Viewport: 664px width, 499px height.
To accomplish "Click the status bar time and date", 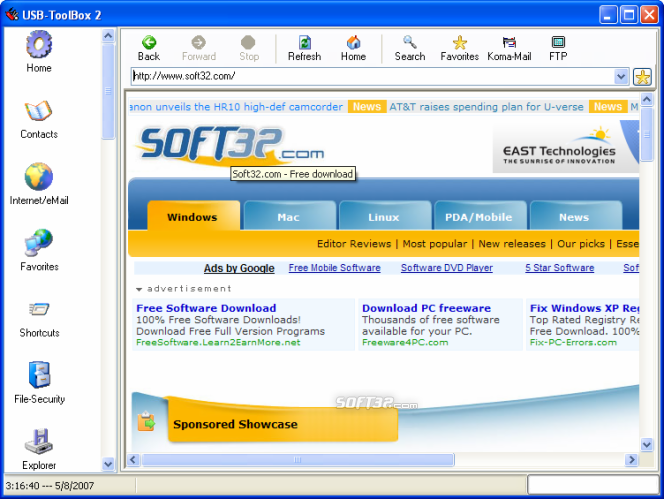I will (x=50, y=485).
